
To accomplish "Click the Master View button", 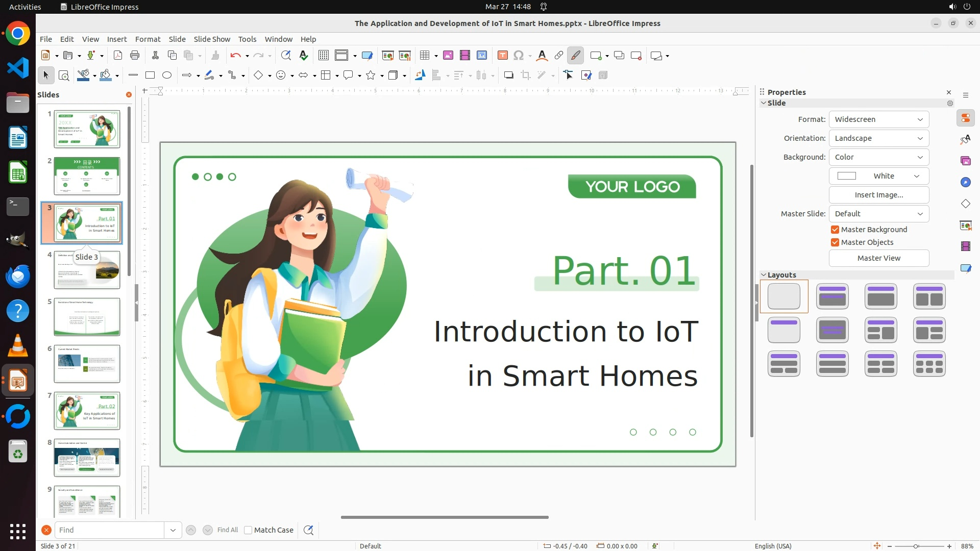I will [x=878, y=258].
